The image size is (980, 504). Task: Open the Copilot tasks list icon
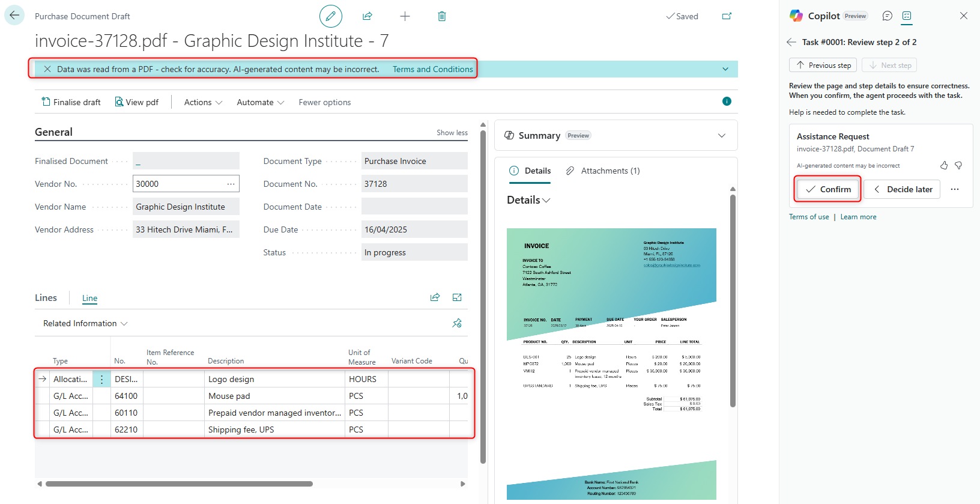907,16
